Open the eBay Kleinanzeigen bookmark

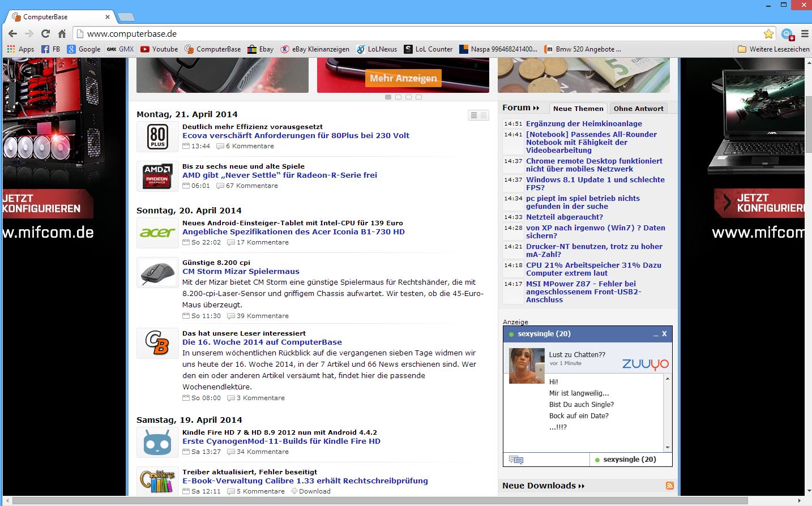(315, 49)
